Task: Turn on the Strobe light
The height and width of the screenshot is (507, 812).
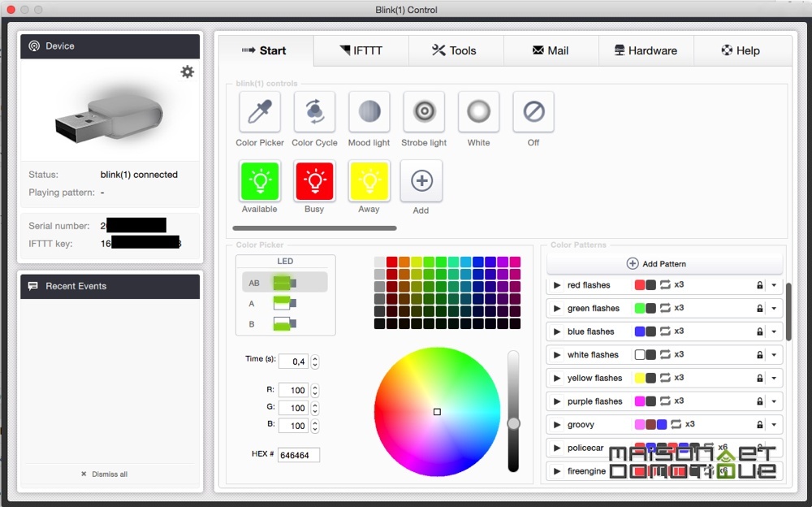Action: (424, 111)
